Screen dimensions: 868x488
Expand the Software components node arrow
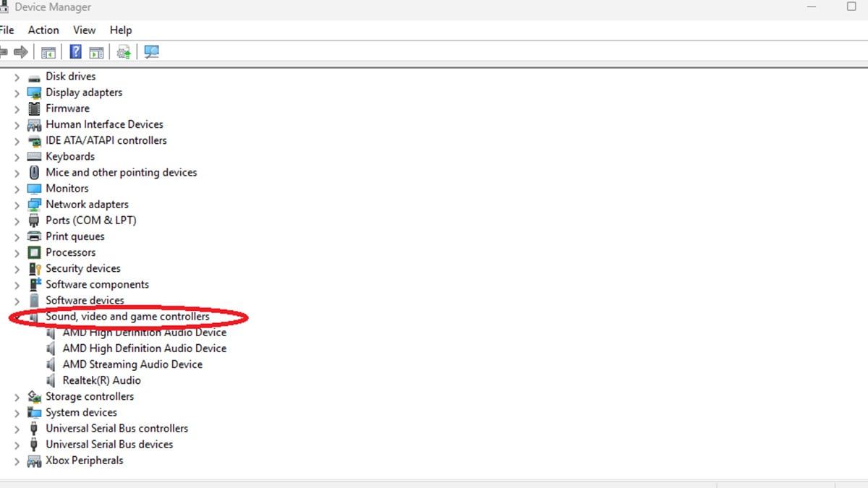click(x=17, y=284)
